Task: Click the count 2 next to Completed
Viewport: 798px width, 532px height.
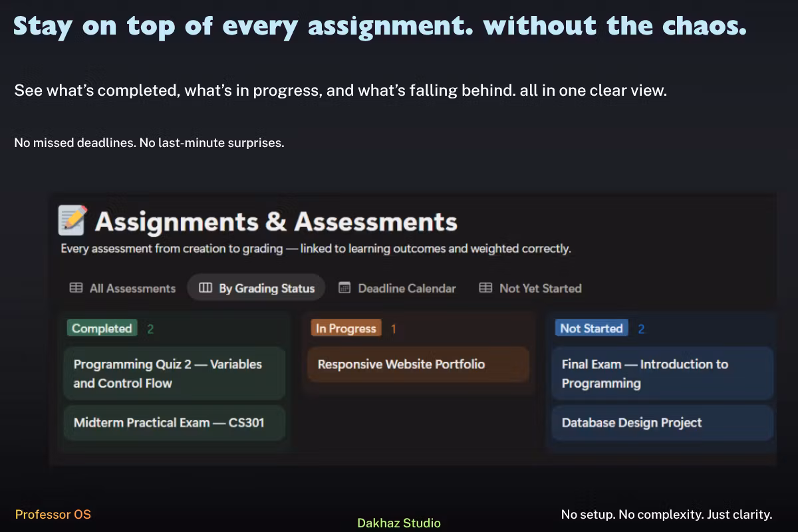Action: pyautogui.click(x=150, y=329)
